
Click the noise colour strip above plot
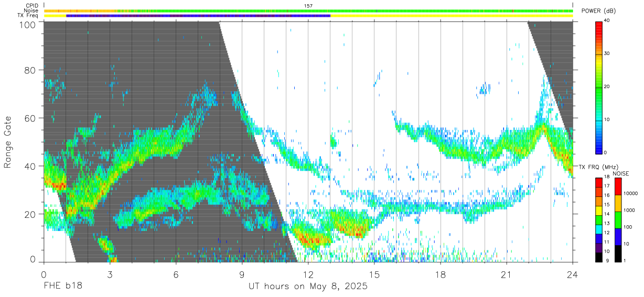308,10
